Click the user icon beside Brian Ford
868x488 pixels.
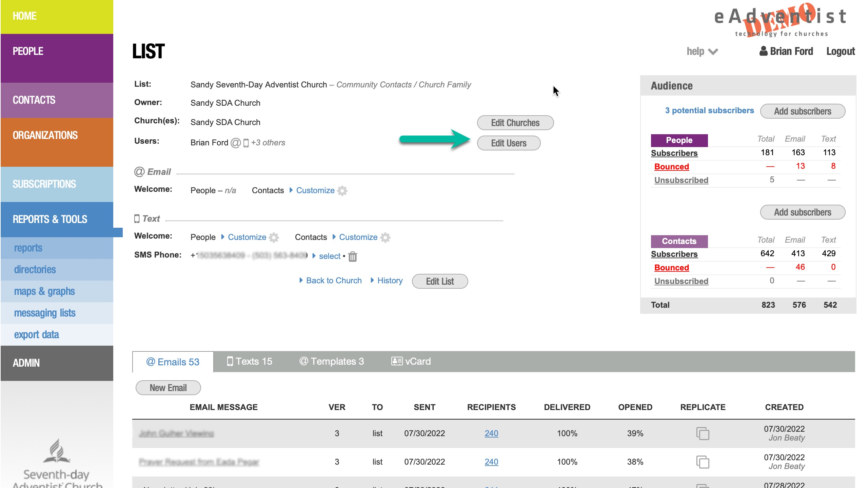coord(763,51)
